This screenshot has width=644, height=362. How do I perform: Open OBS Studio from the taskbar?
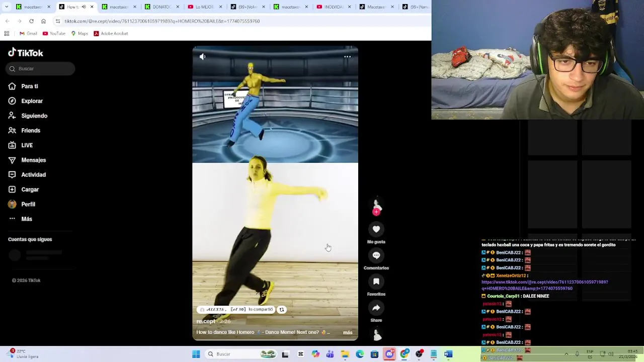(x=419, y=354)
